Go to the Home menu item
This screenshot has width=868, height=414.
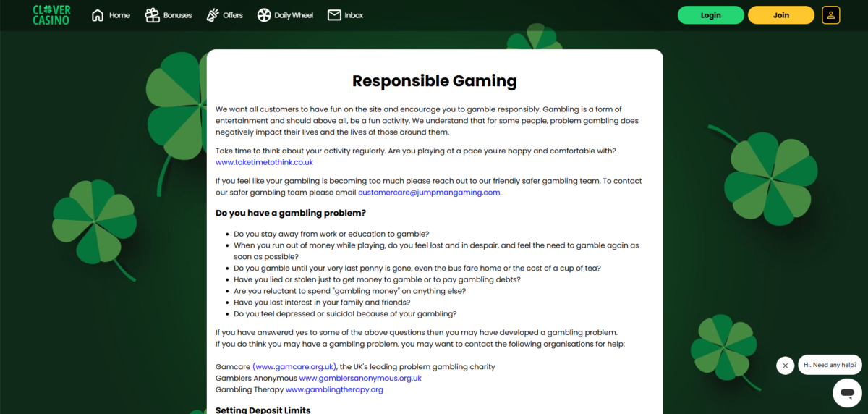point(119,15)
